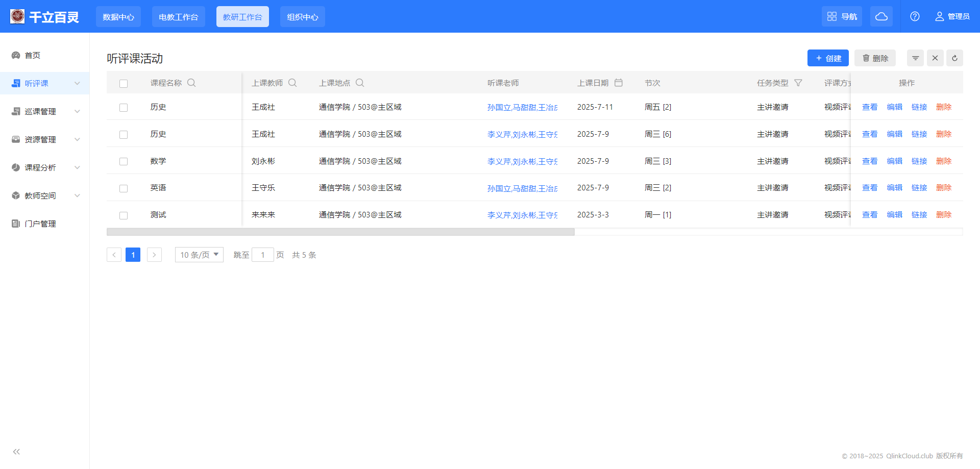Click the filter funnel icon for 任务类型
This screenshot has width=980, height=469.
point(798,83)
